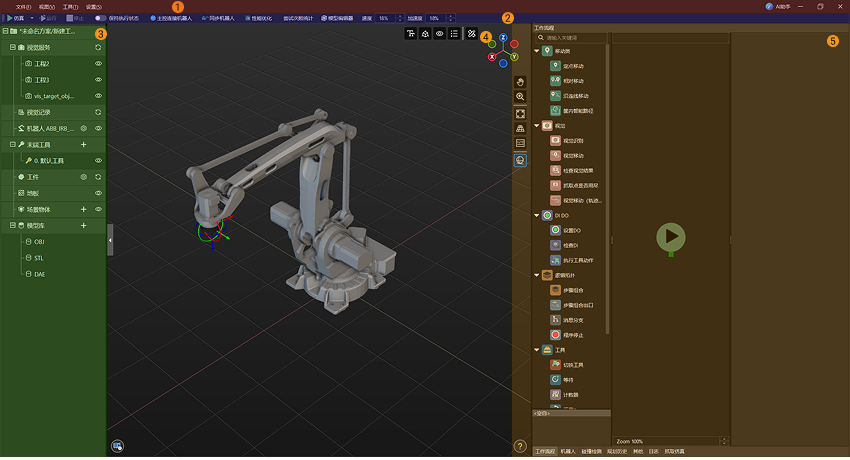This screenshot has width=850, height=460.
Task: Click the 设置DO step icon
Action: (556, 230)
